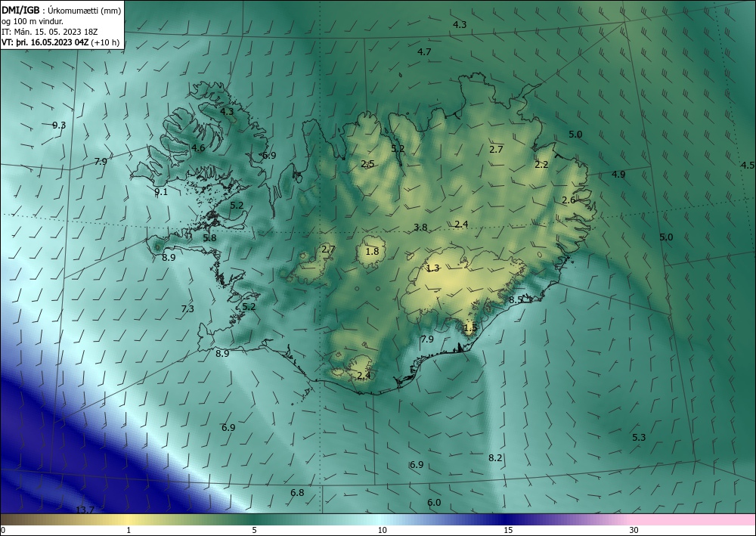Click the '5' label on the color scale

(x=254, y=531)
